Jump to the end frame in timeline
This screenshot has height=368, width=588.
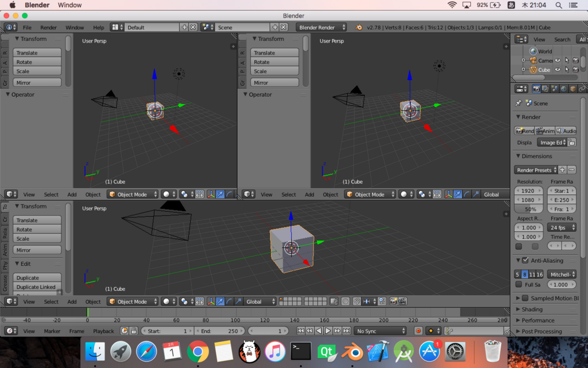tap(346, 331)
